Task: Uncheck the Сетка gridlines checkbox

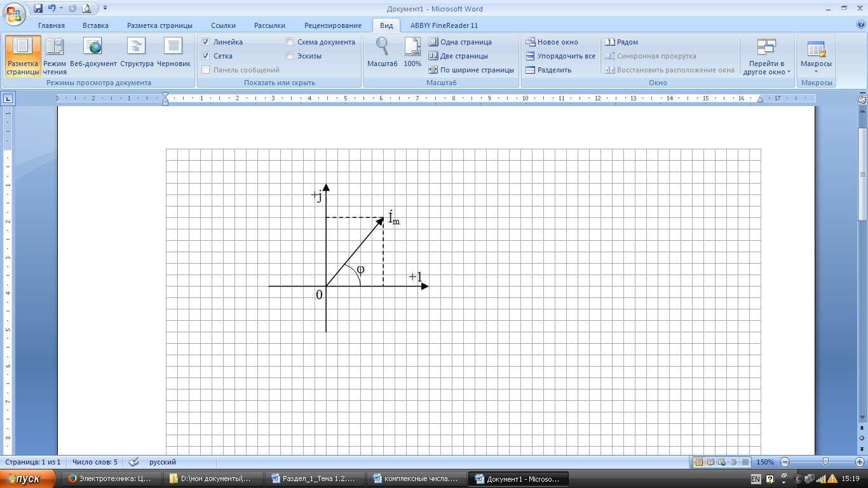Action: (x=206, y=56)
